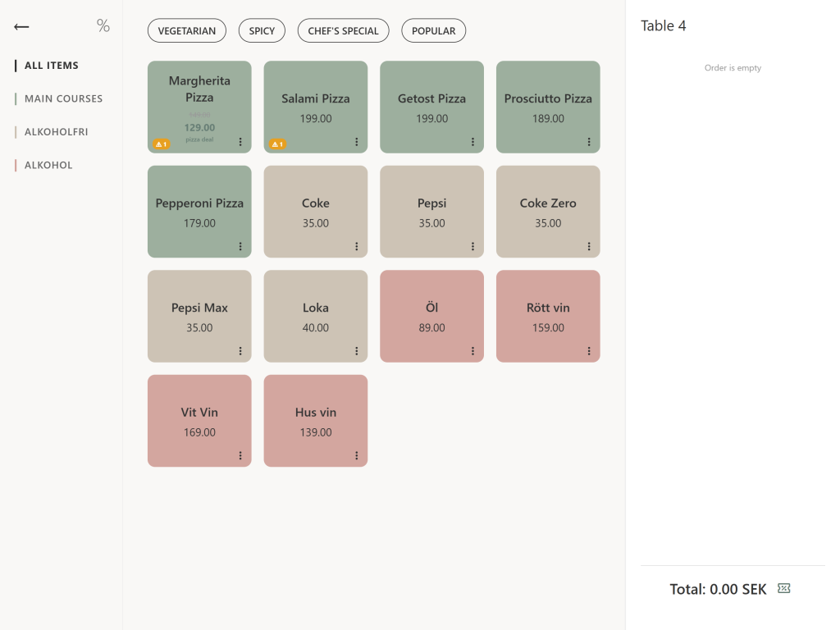Open three-dot menu on Hus vin card
The width and height of the screenshot is (840, 630).
[356, 455]
